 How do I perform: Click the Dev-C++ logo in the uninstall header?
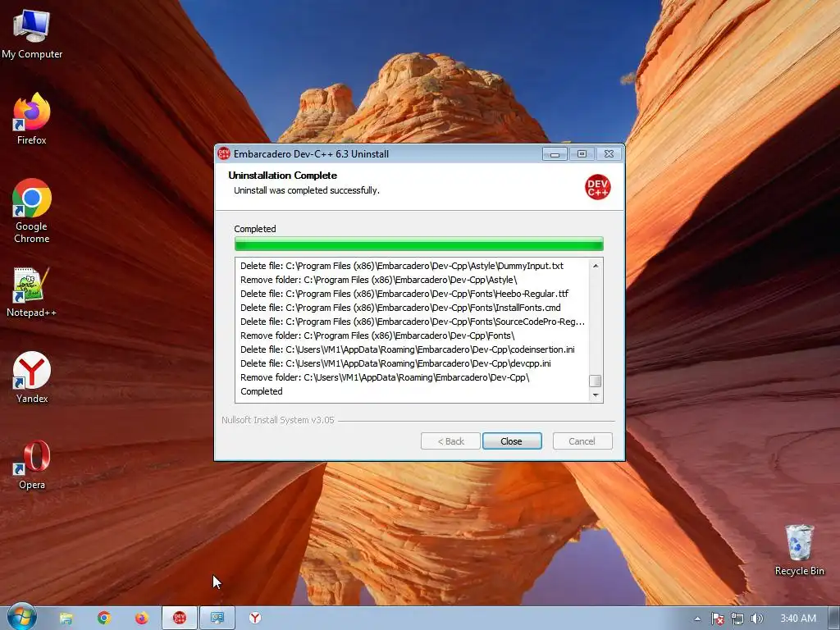tap(597, 187)
